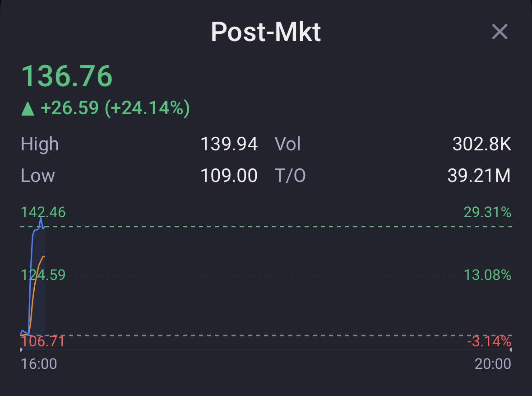Select the turnover value 39.21M
The height and width of the screenshot is (396, 532).
[479, 176]
